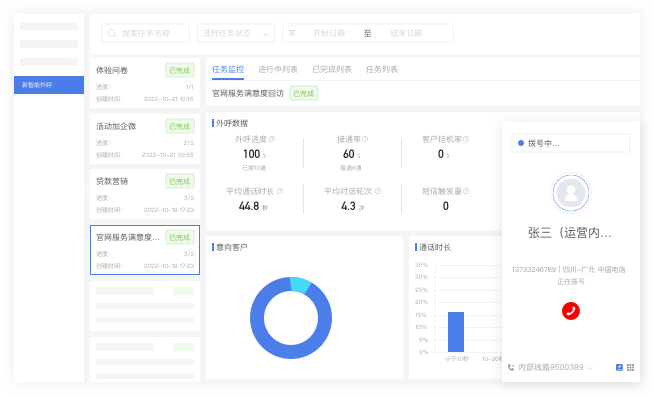Screen dimensions: 654x398
Task: Click the 开始日期 date field
Action: (x=329, y=33)
